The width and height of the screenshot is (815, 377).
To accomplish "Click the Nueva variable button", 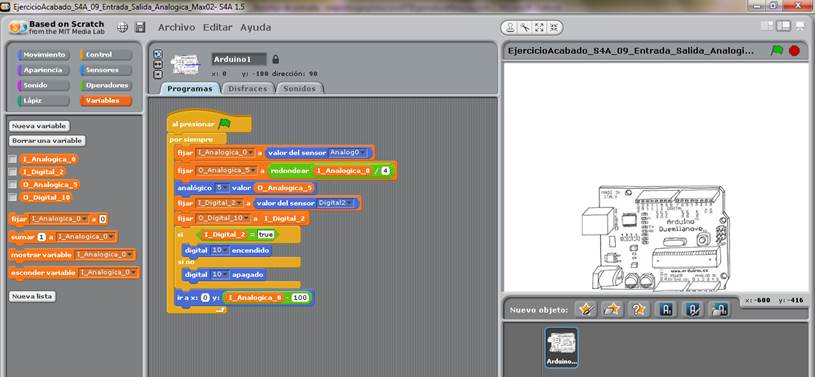I will (x=40, y=126).
